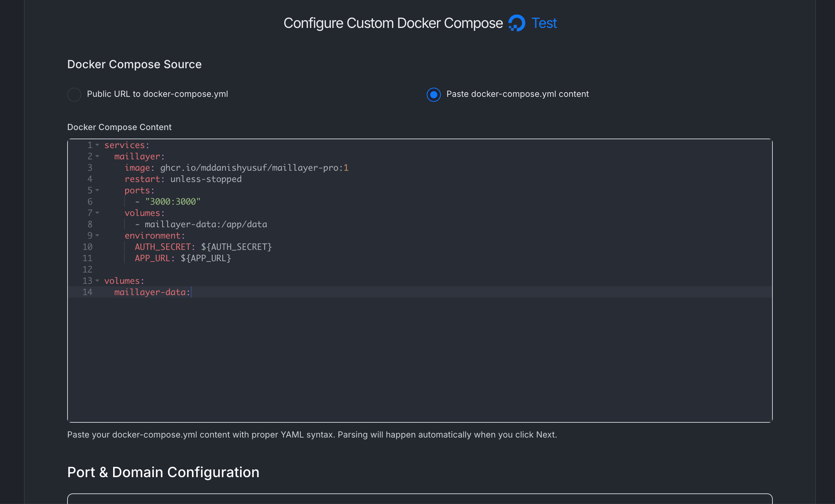Click the APP_URL environment line
The height and width of the screenshot is (504, 835).
tap(183, 258)
